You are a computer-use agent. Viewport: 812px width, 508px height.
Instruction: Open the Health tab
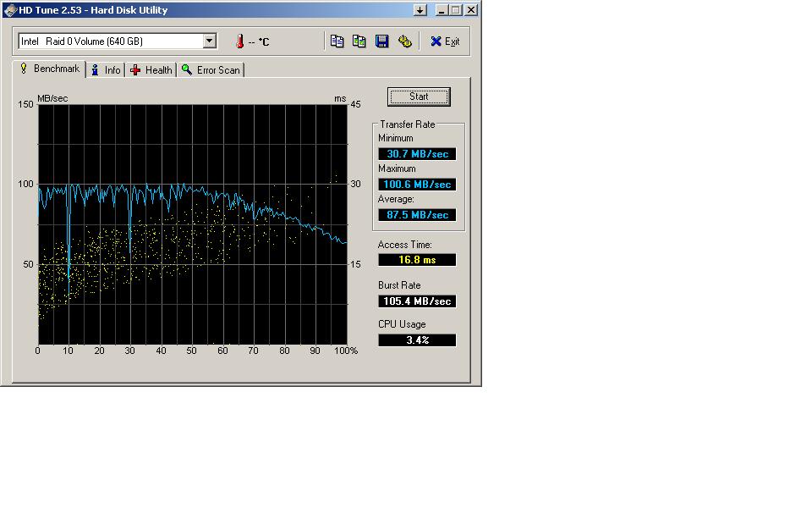151,70
